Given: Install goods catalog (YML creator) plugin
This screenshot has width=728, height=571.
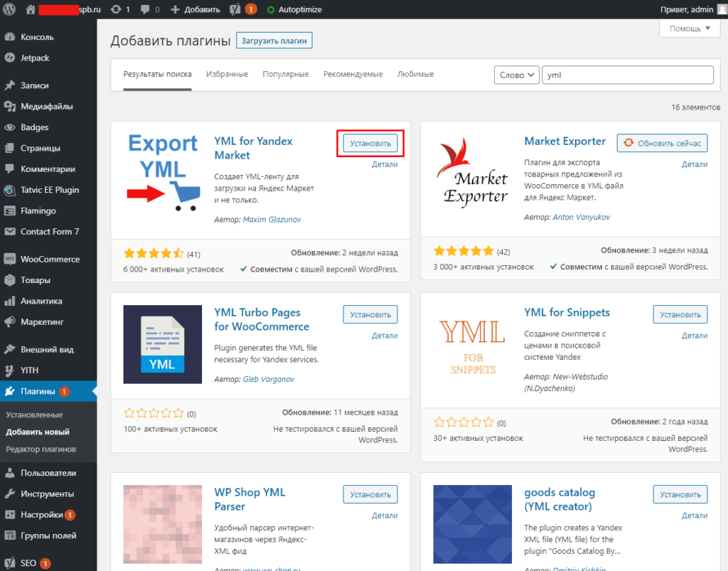Looking at the screenshot, I should [x=680, y=494].
